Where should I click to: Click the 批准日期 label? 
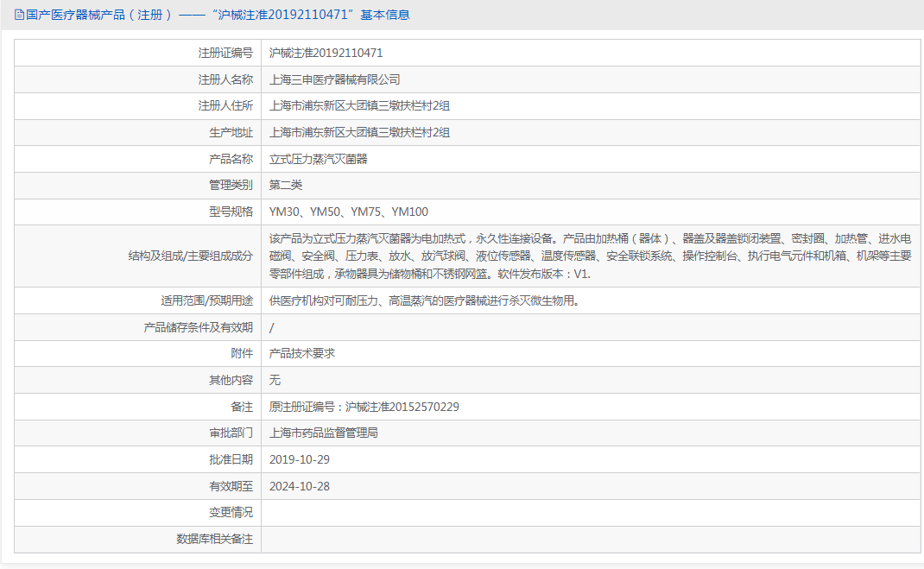(x=231, y=459)
